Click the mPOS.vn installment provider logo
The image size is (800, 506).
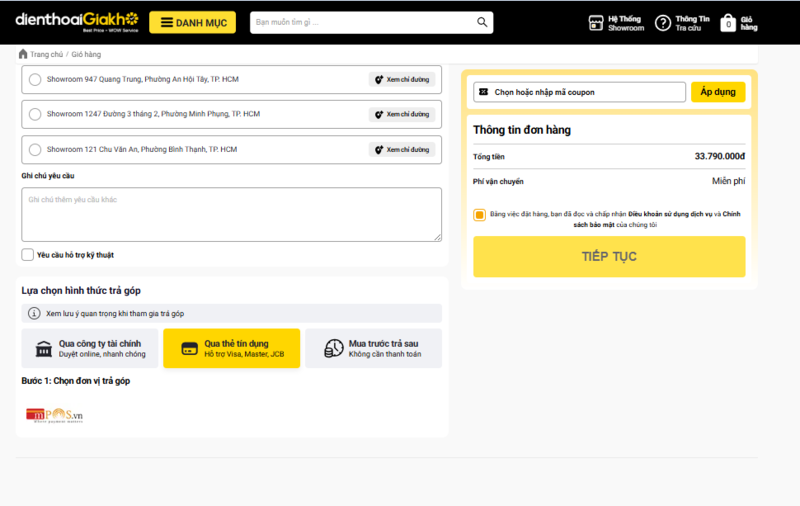[x=55, y=413]
